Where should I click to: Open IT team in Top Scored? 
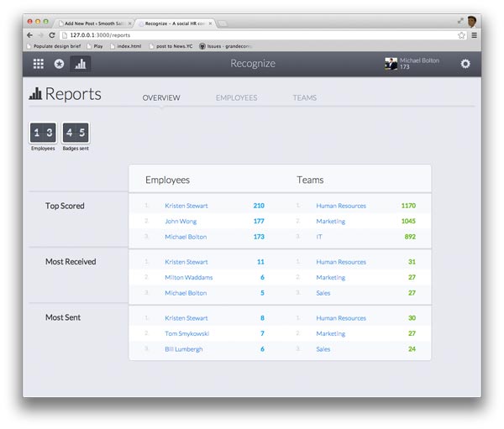(319, 237)
